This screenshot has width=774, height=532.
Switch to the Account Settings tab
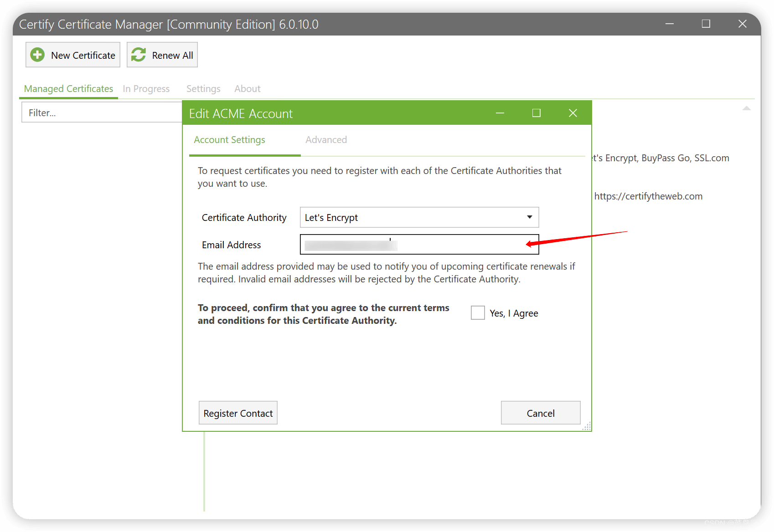[229, 140]
